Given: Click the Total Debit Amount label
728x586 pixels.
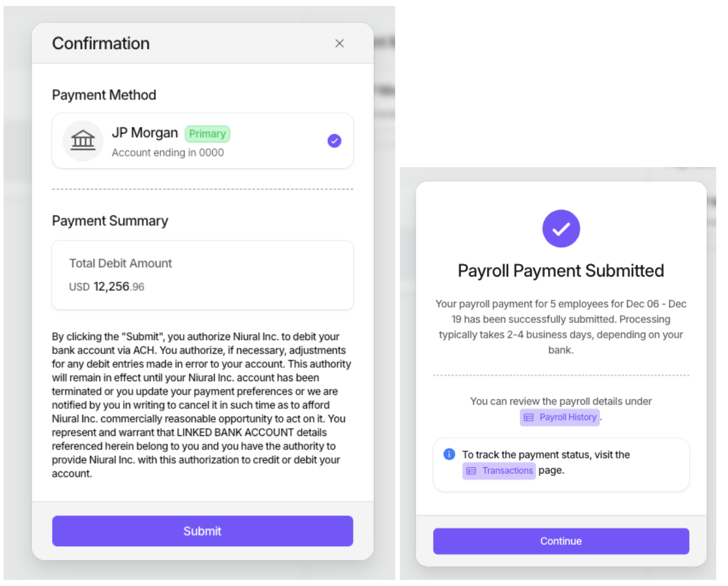Looking at the screenshot, I should coord(121,264).
